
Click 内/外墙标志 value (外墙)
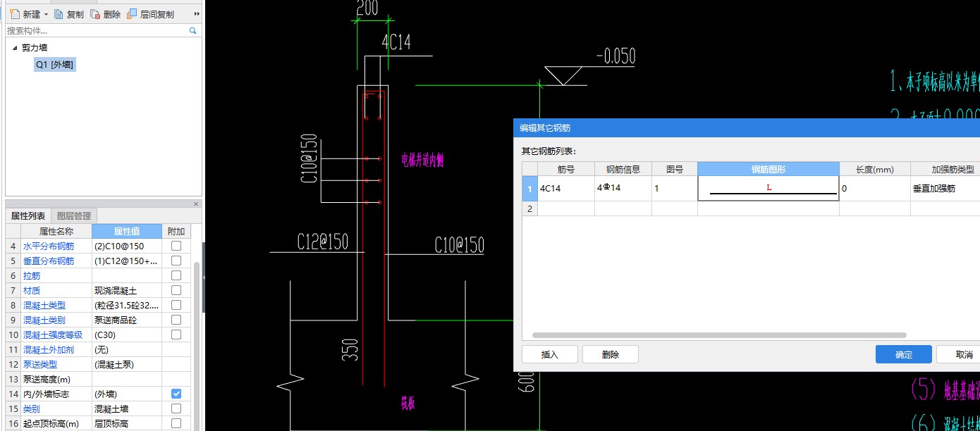click(x=127, y=394)
